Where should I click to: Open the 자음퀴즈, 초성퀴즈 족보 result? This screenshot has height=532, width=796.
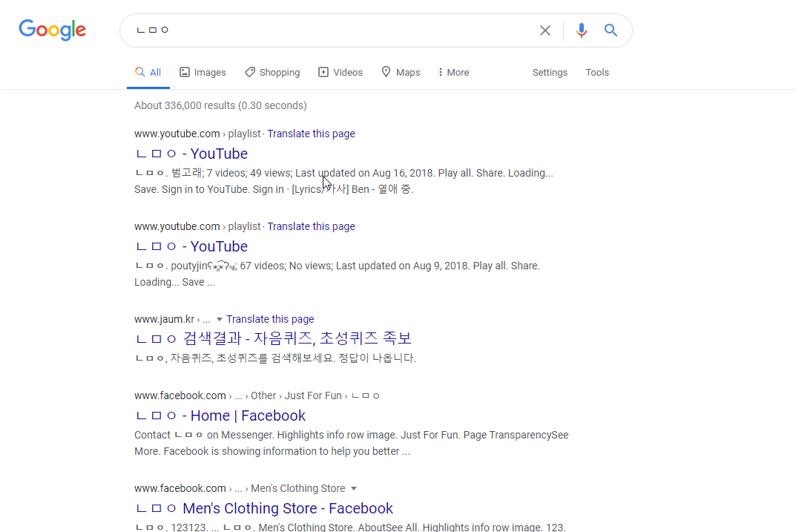point(274,338)
